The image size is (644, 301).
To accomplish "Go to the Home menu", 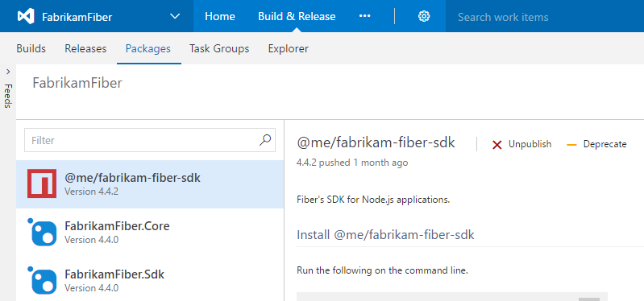I will tap(220, 16).
